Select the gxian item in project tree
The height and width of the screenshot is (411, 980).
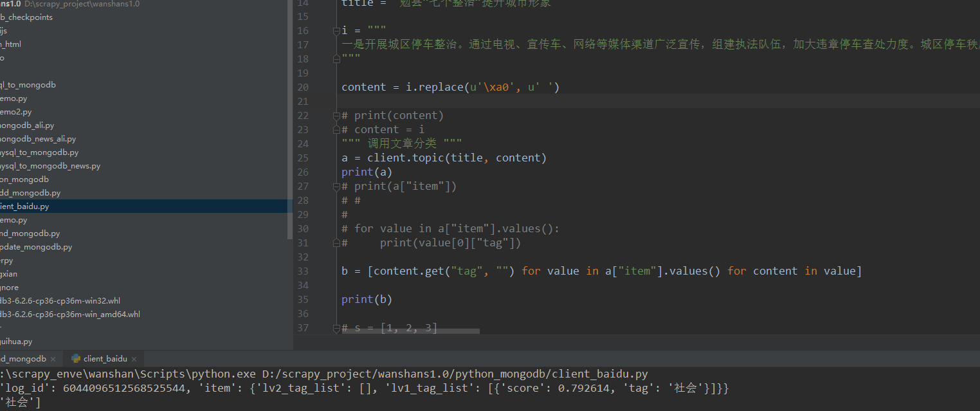[9, 274]
